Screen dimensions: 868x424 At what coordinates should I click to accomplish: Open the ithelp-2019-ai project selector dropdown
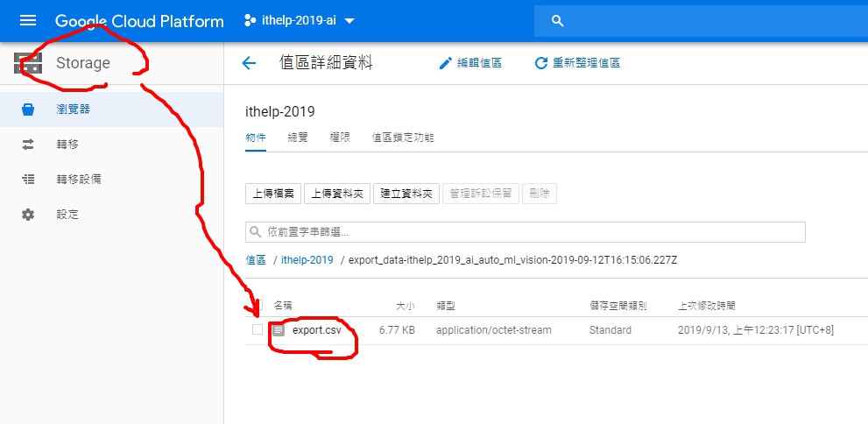[x=300, y=21]
